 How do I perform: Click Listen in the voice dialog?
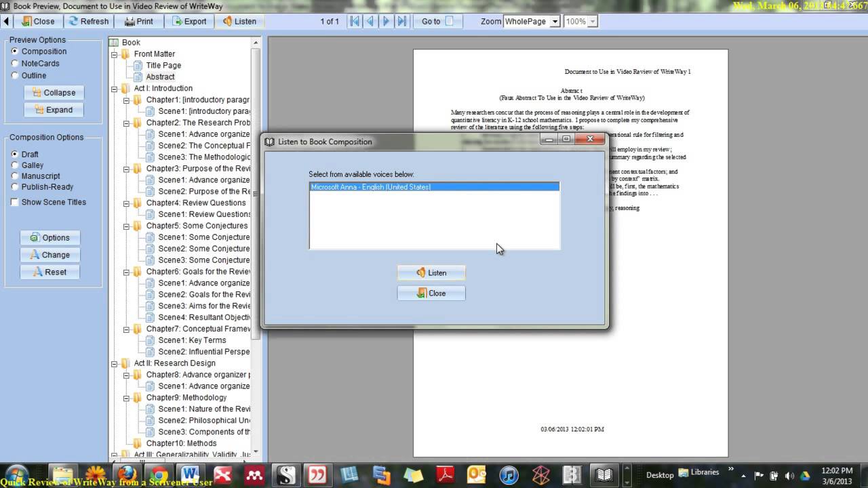(431, 273)
